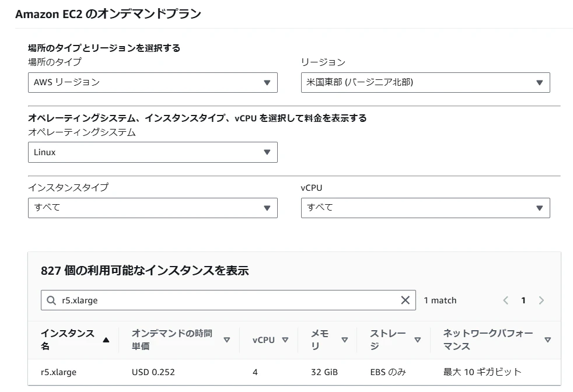Go to the next results page
The width and height of the screenshot is (573, 392).
click(x=541, y=300)
